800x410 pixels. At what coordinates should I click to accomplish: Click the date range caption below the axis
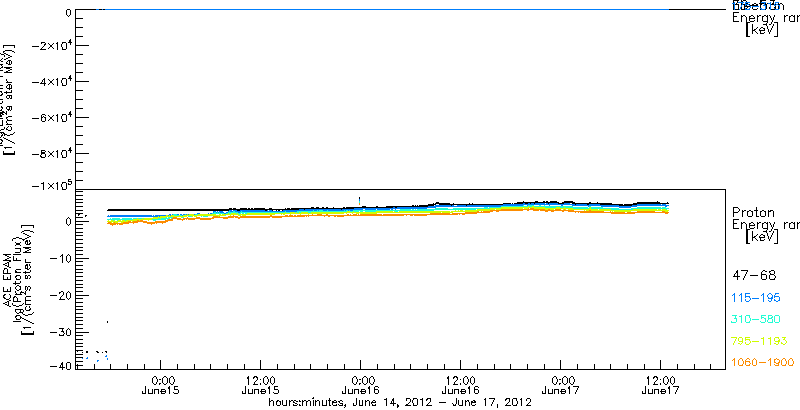tap(401, 403)
